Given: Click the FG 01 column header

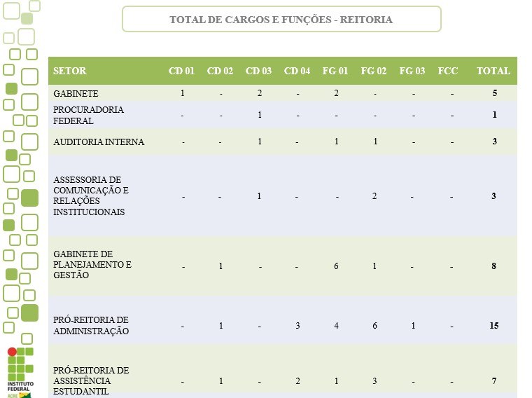Looking at the screenshot, I should coord(335,71).
